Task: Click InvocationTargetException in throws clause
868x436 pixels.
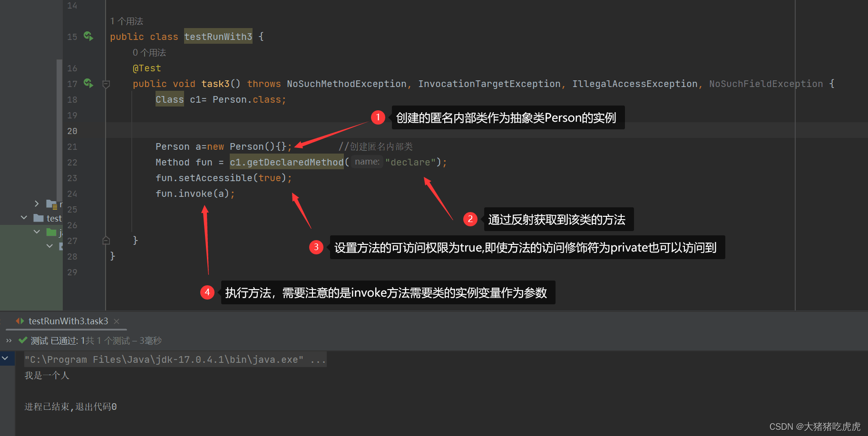Action: [489, 84]
